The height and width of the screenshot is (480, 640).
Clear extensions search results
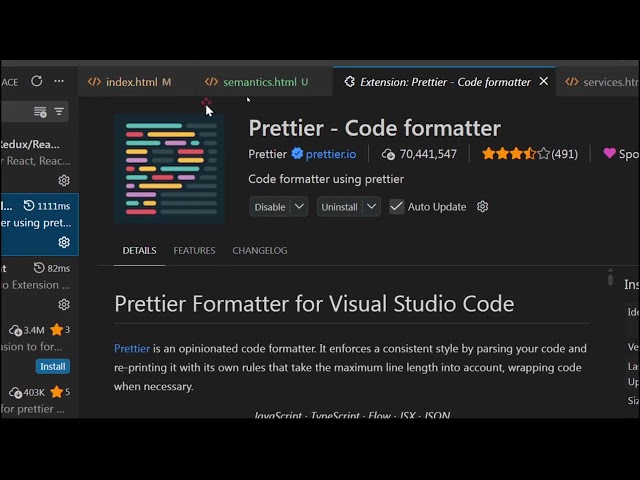point(40,111)
